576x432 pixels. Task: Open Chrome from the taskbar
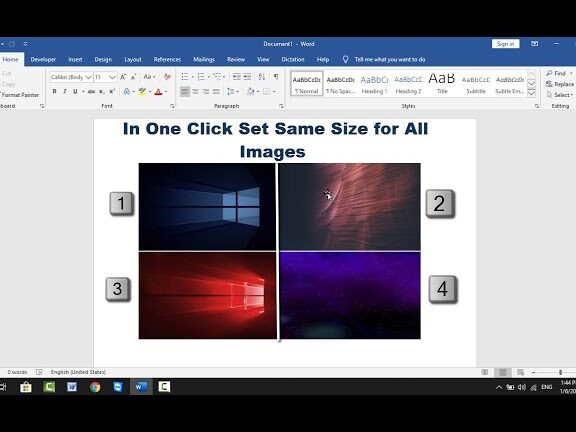pyautogui.click(x=95, y=387)
